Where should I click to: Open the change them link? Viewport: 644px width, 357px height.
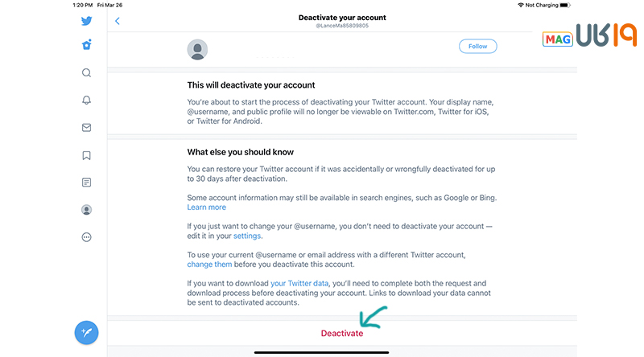pyautogui.click(x=209, y=265)
